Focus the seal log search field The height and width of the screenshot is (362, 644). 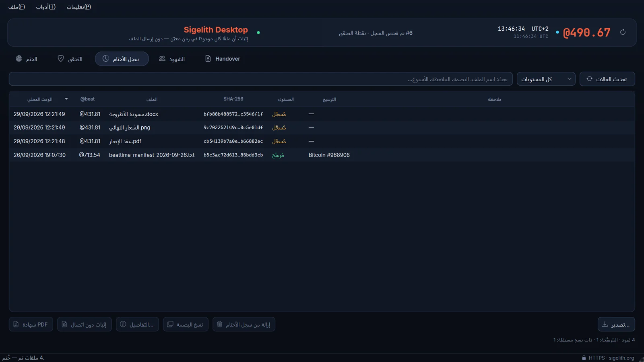[261, 79]
